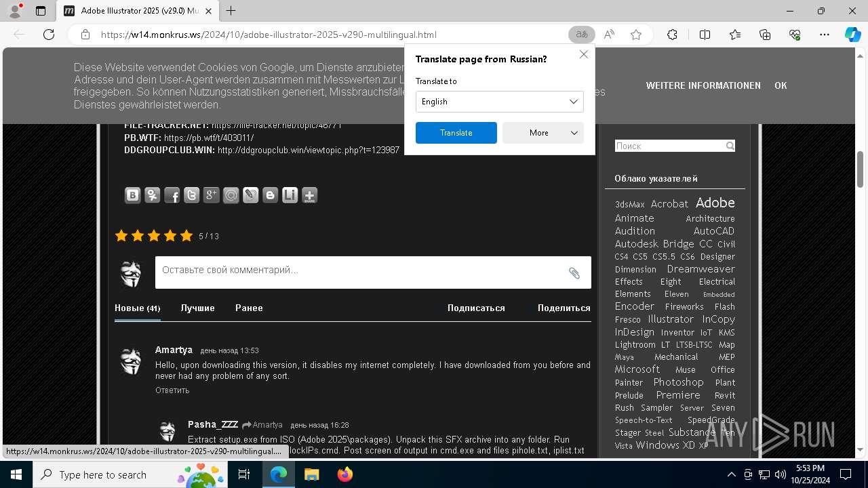Share via Facebook icon
Viewport: 868px width, 488px height.
(172, 195)
